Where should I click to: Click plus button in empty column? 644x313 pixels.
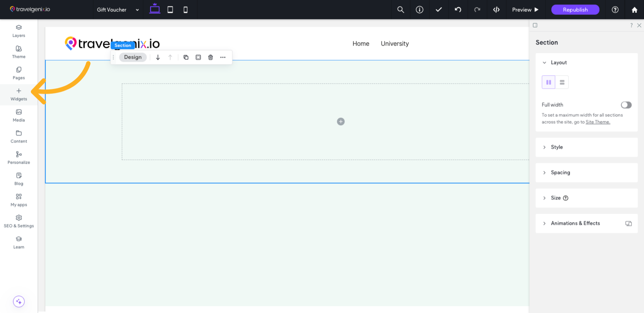340,121
